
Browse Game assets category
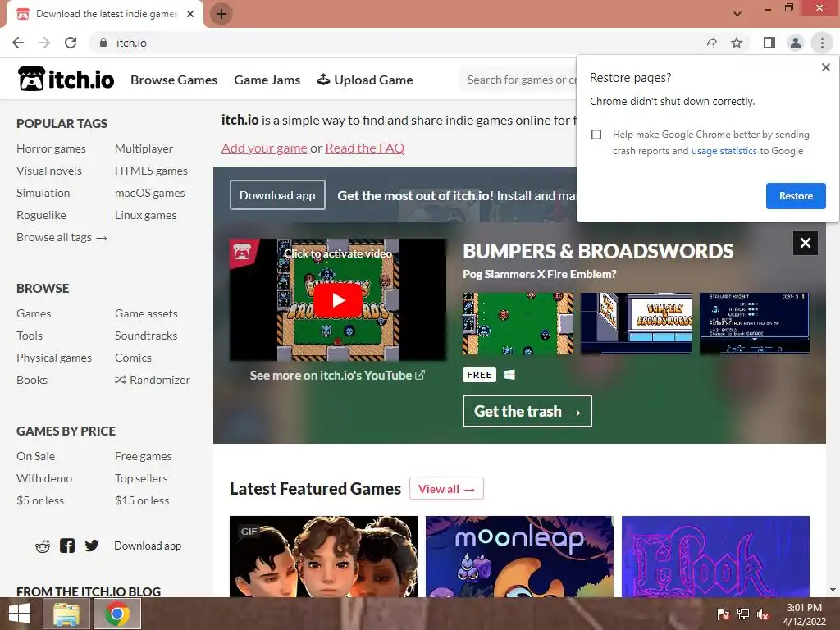(146, 313)
